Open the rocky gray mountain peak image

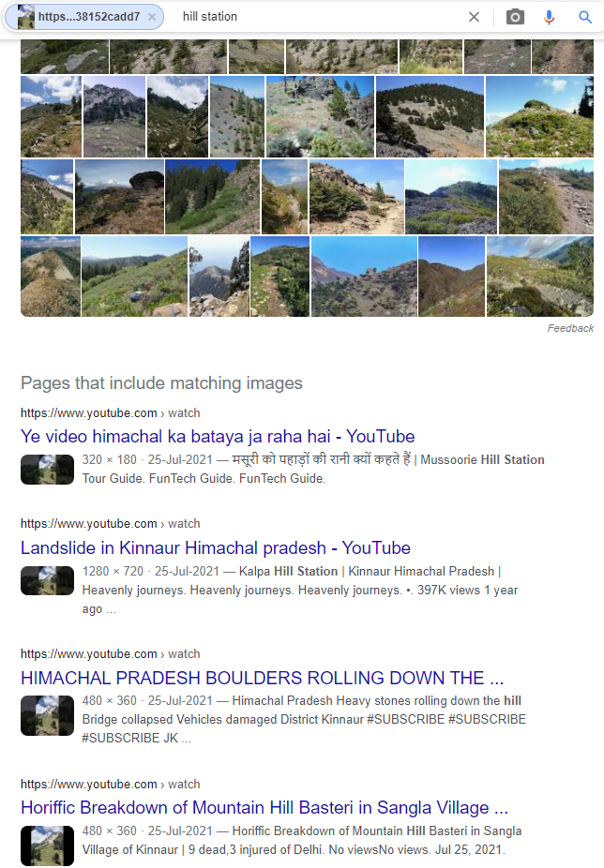click(114, 117)
